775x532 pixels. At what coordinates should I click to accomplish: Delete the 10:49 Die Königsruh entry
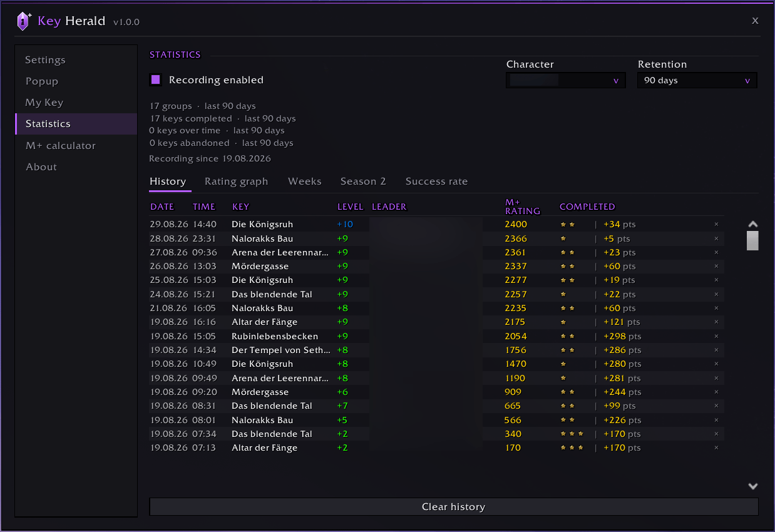click(x=716, y=364)
